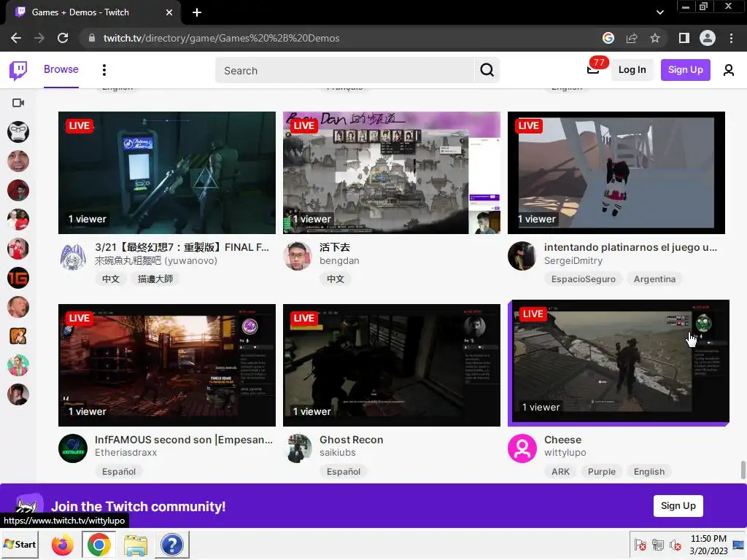Toggle Chrome side panel icon
This screenshot has width=747, height=560.
684,38
